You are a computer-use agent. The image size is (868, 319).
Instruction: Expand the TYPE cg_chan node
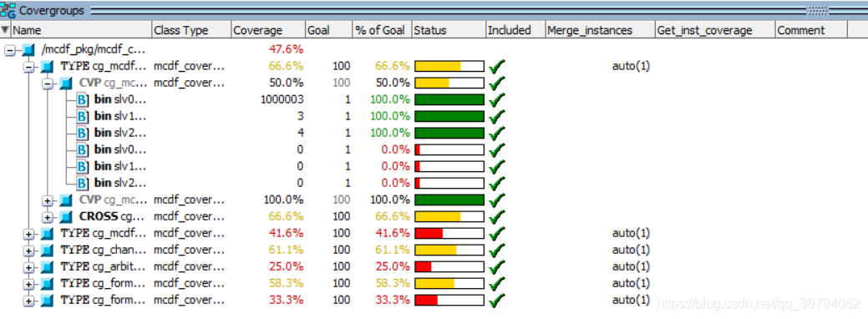[28, 251]
